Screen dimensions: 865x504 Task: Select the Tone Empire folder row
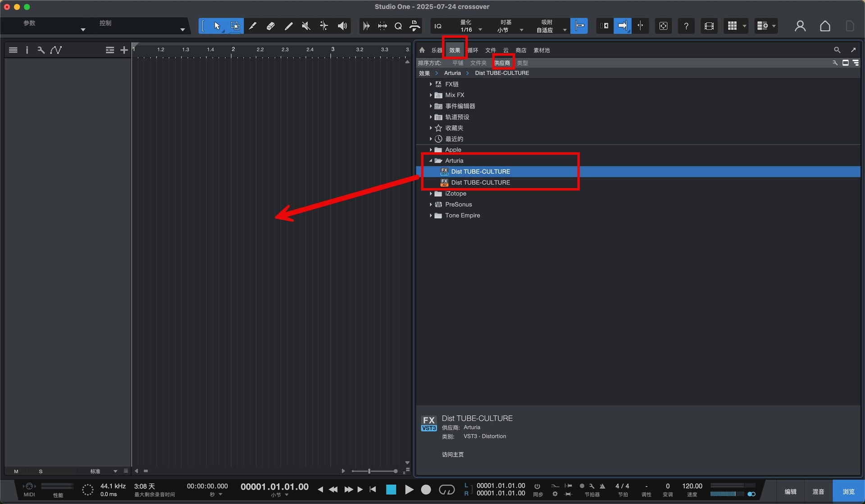pos(638,215)
